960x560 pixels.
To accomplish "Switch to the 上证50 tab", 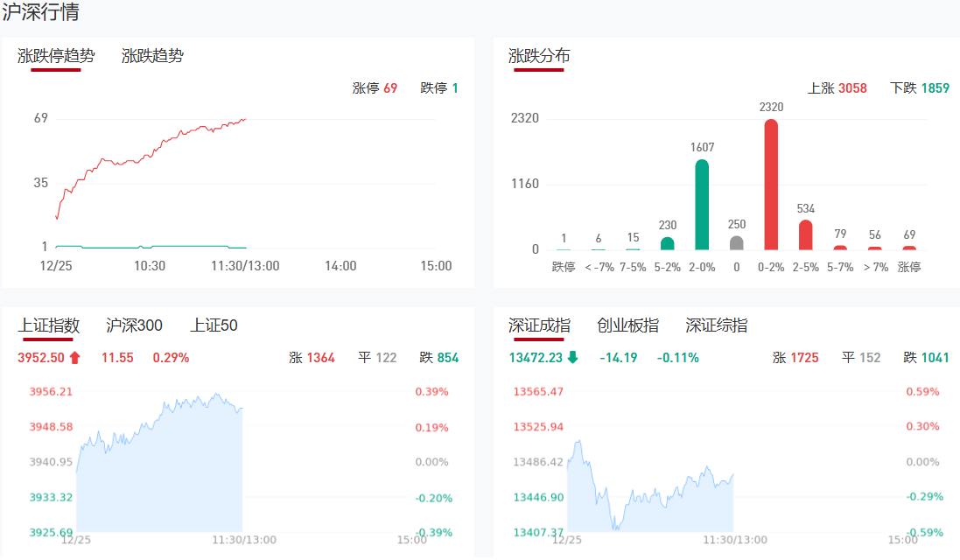I will click(214, 325).
